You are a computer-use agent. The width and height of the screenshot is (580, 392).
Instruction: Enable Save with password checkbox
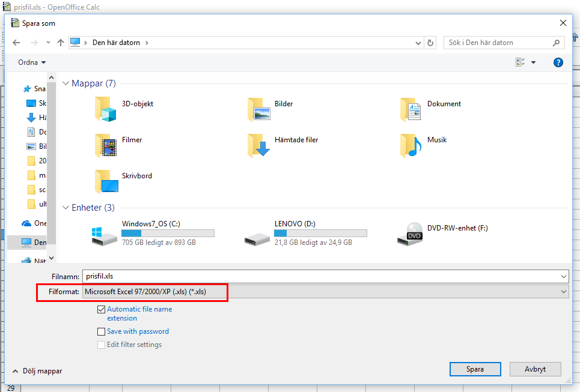(x=101, y=331)
